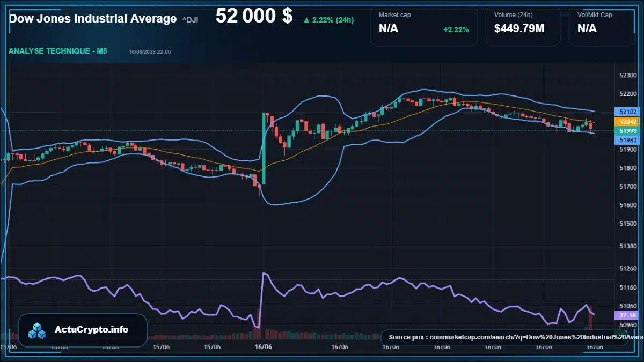This screenshot has width=644, height=362.
Task: Click the ActuCrypto cube logo icon
Action: pyautogui.click(x=38, y=330)
